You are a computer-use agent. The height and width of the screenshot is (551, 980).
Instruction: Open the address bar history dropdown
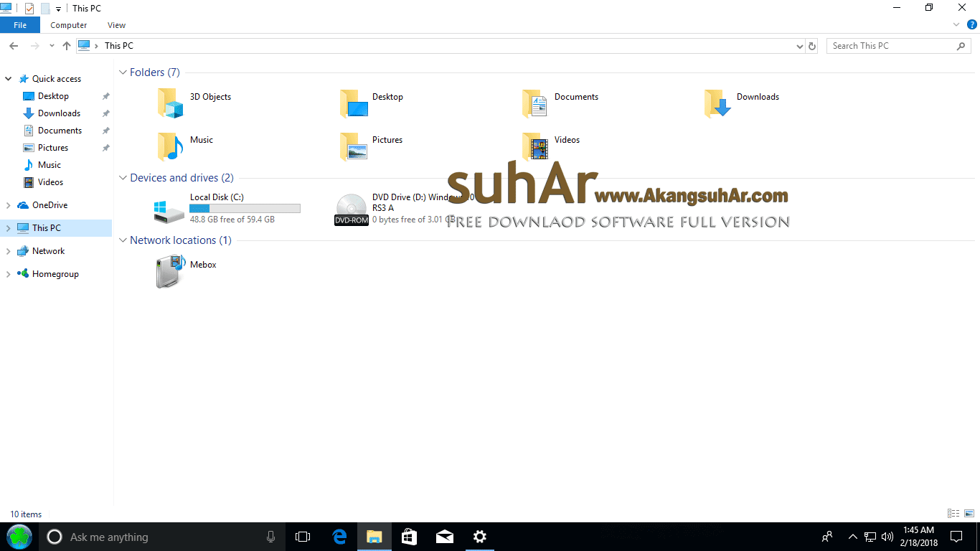800,46
